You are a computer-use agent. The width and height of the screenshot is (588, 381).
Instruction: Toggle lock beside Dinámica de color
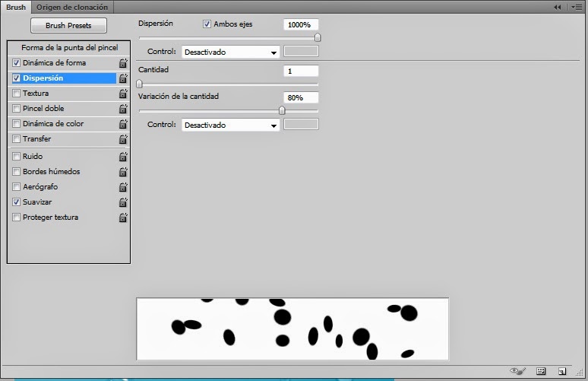coord(123,124)
